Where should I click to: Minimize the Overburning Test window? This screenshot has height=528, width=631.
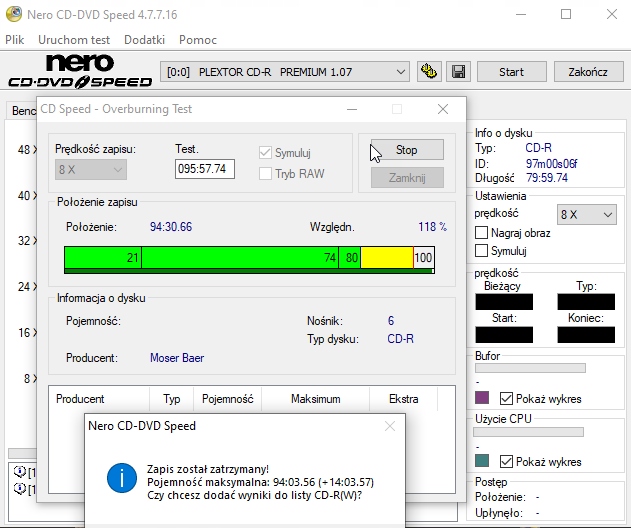tap(352, 109)
